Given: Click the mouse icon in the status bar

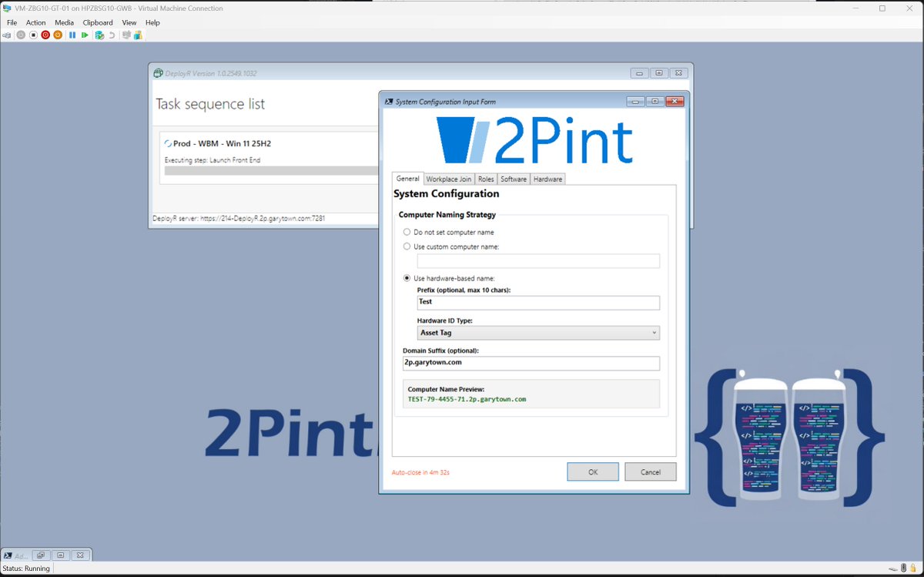Looking at the screenshot, I should tap(906, 569).
